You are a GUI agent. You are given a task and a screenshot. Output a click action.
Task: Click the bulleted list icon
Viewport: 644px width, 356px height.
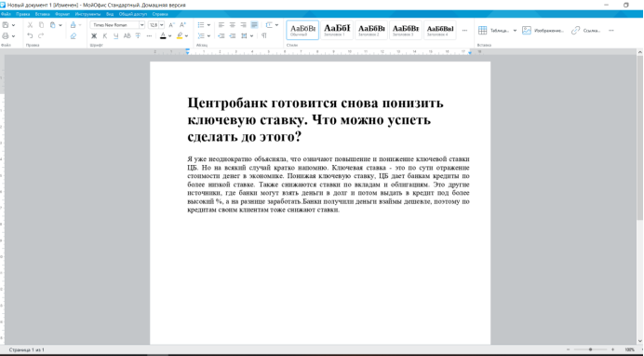[201, 25]
